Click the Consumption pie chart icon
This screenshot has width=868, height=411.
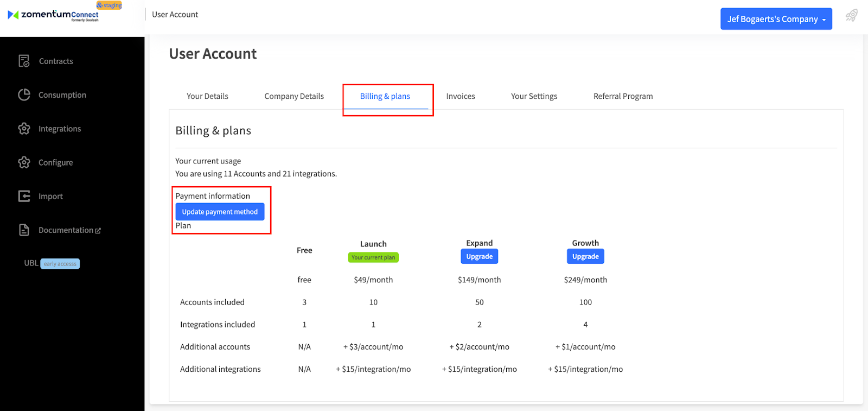pos(24,94)
